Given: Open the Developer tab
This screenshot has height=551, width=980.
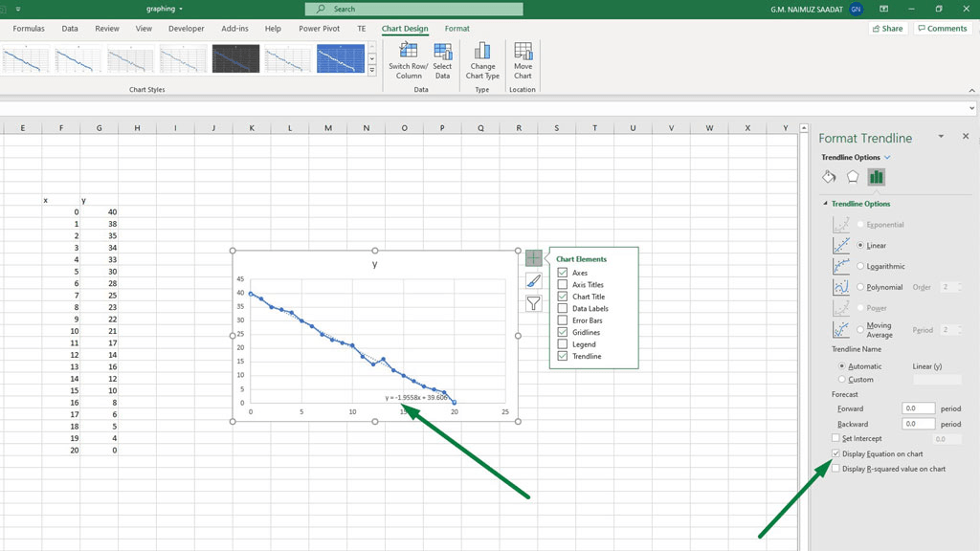Looking at the screenshot, I should pyautogui.click(x=187, y=28).
